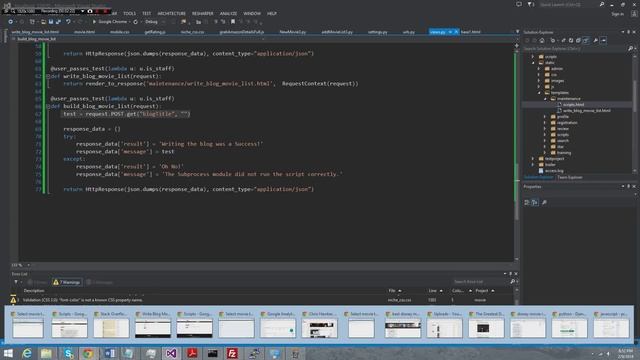Toggle the Errors filter button
640x360 pixels.
tap(38, 282)
